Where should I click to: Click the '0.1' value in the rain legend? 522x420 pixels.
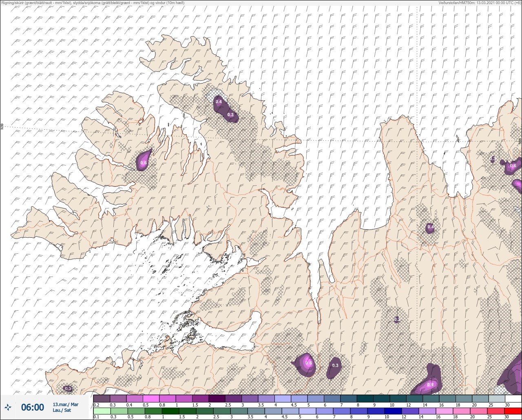point(96,417)
